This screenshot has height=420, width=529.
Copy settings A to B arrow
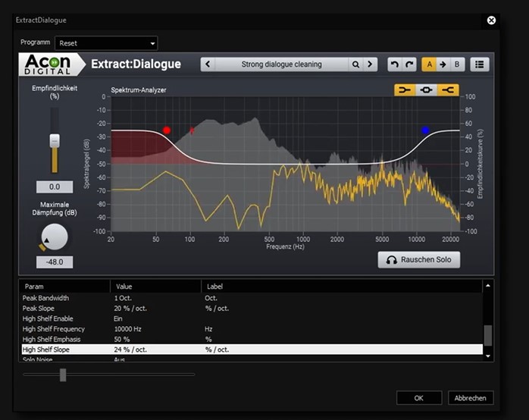(x=443, y=64)
